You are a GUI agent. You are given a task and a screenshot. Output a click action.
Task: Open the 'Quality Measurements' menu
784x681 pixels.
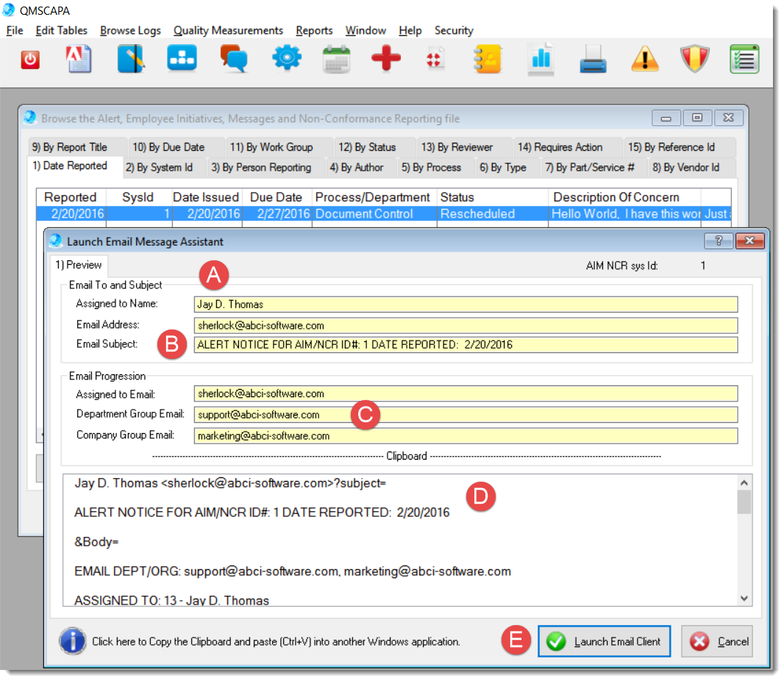(228, 31)
